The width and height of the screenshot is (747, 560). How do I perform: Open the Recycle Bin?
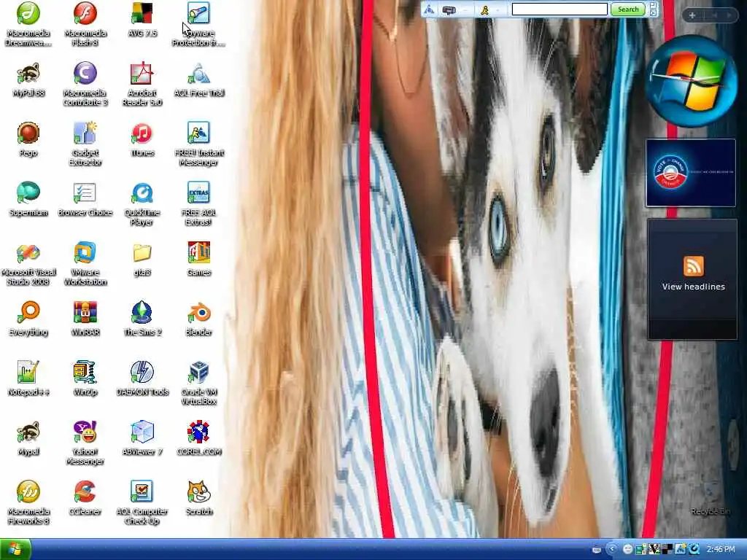tap(710, 497)
